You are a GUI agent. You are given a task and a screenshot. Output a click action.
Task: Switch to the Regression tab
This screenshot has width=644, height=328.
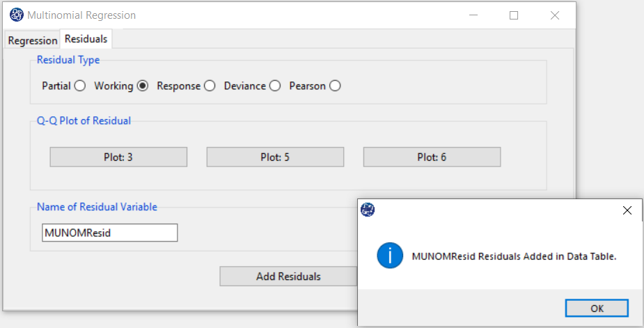33,40
